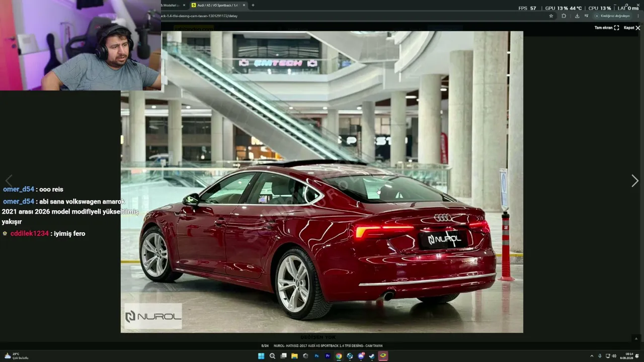This screenshot has width=644, height=362.
Task: Click the listing title NUROL- HATASIZ-2017 AUDI A5
Action: click(328, 346)
